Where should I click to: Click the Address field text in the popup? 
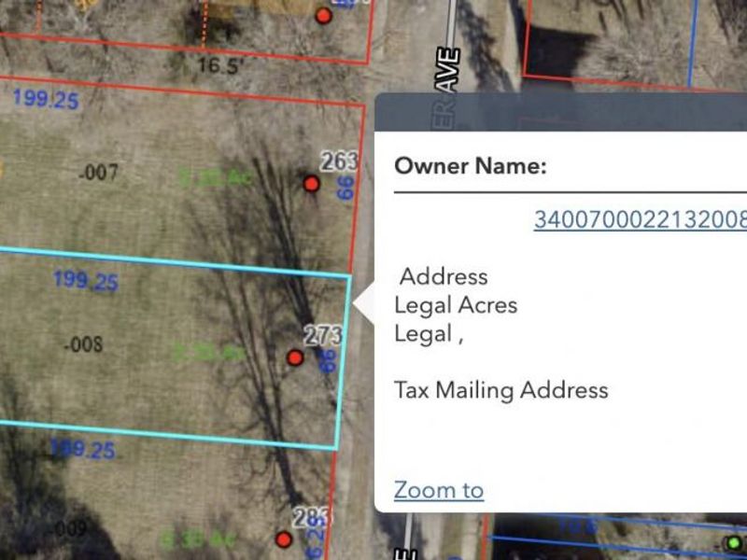[x=444, y=276]
